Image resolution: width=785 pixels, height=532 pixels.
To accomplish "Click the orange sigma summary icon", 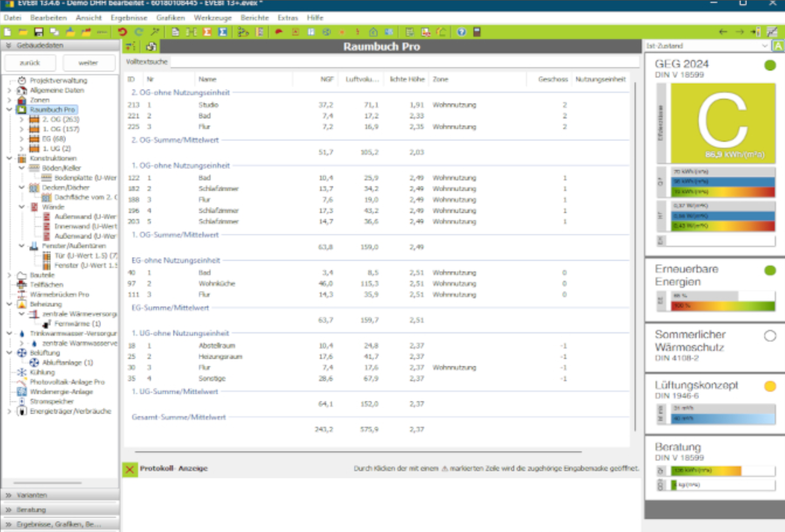I will [x=207, y=32].
